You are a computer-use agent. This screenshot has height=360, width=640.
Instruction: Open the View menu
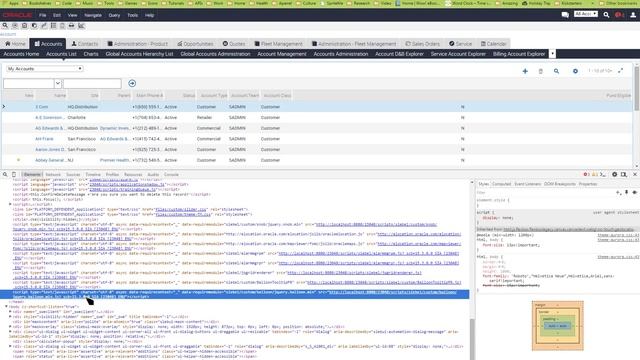[72, 15]
